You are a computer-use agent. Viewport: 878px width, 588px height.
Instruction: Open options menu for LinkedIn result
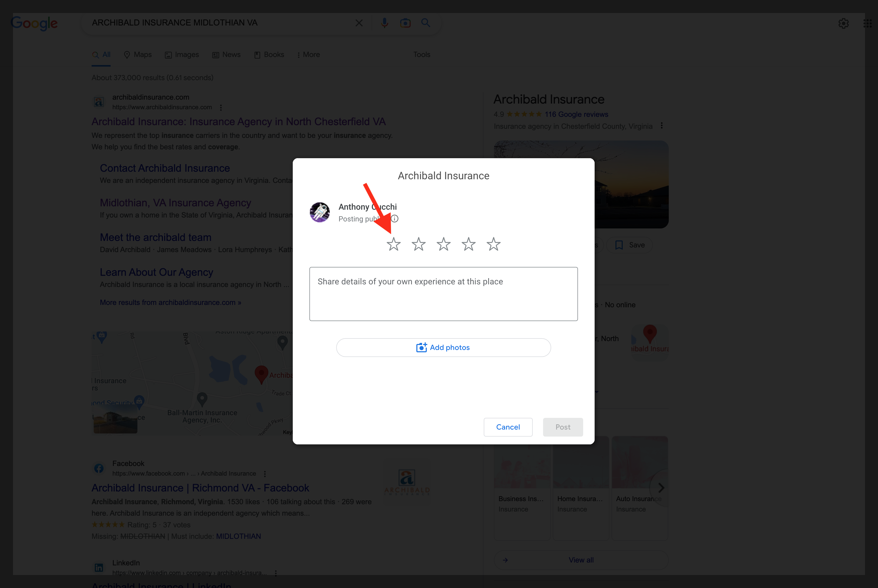pos(276,573)
